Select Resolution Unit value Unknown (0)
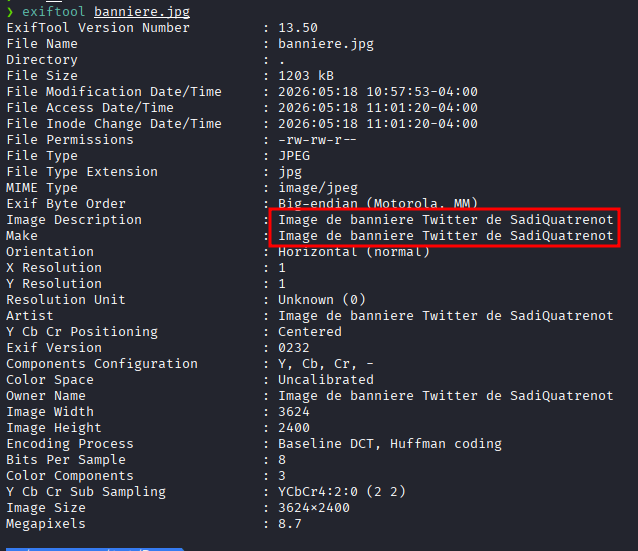638x551 pixels. point(322,300)
